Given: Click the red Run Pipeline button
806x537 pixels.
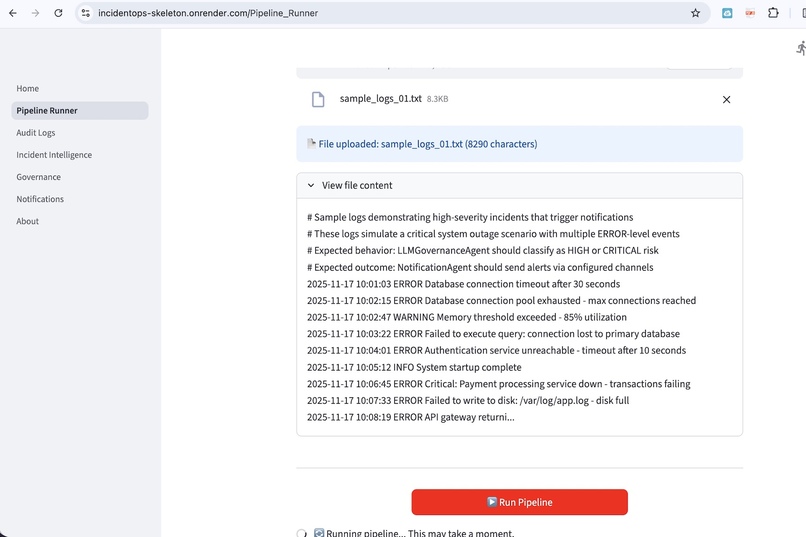Looking at the screenshot, I should [519, 502].
